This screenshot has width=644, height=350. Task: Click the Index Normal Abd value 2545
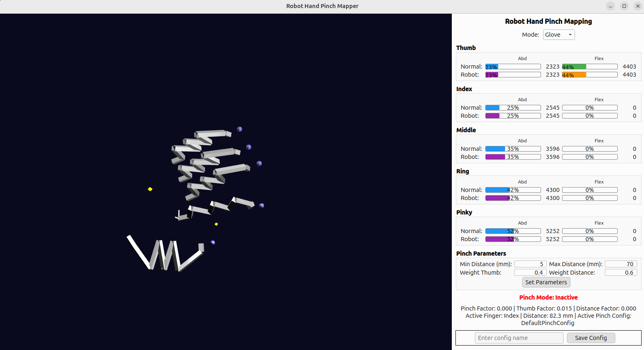(x=553, y=108)
